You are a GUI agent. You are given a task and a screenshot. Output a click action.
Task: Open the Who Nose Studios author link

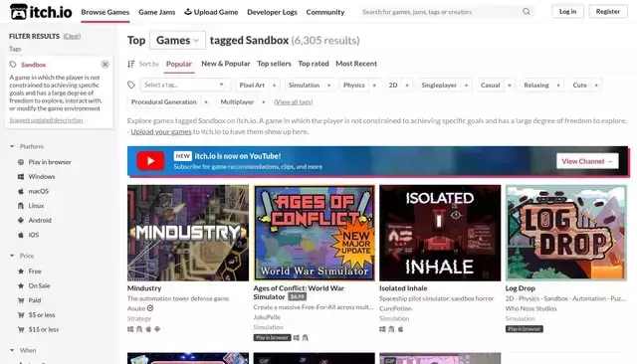pos(531,308)
